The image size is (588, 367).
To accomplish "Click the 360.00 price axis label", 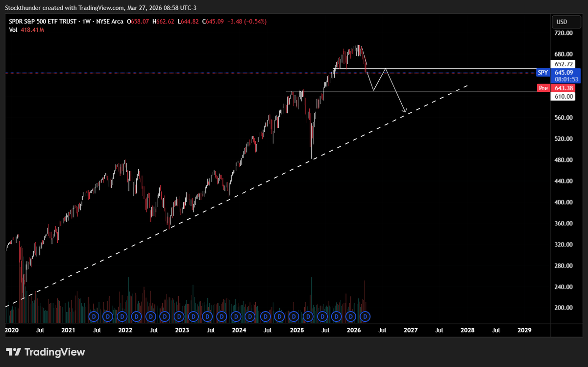I will pos(563,223).
